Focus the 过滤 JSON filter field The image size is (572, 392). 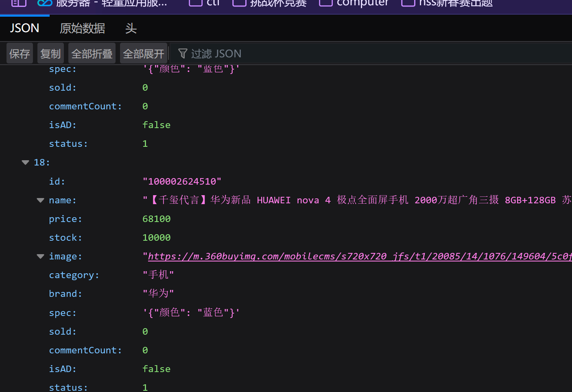[370, 53]
